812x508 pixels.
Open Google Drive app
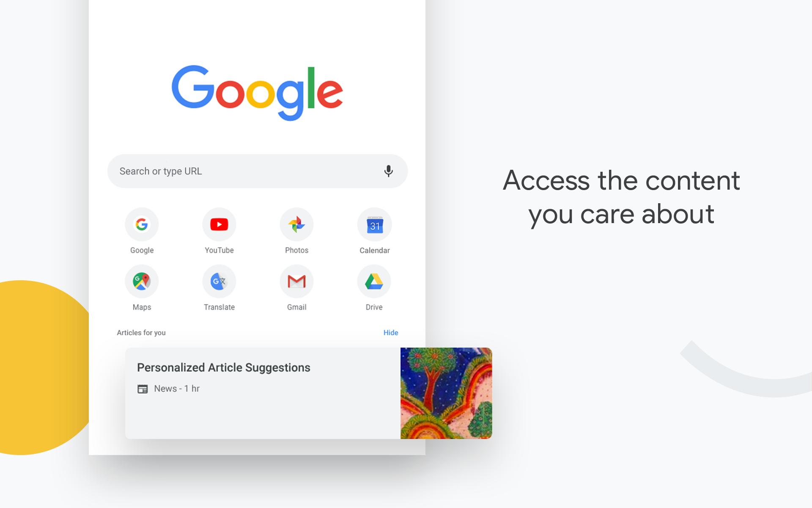pyautogui.click(x=373, y=281)
